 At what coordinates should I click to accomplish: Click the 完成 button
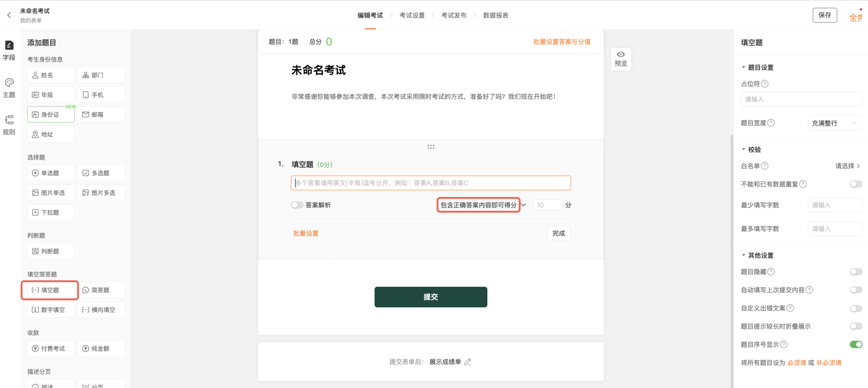pyautogui.click(x=559, y=233)
